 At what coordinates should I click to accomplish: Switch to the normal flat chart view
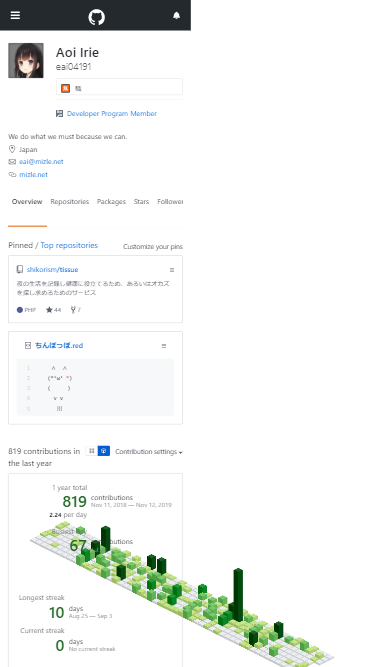91,451
